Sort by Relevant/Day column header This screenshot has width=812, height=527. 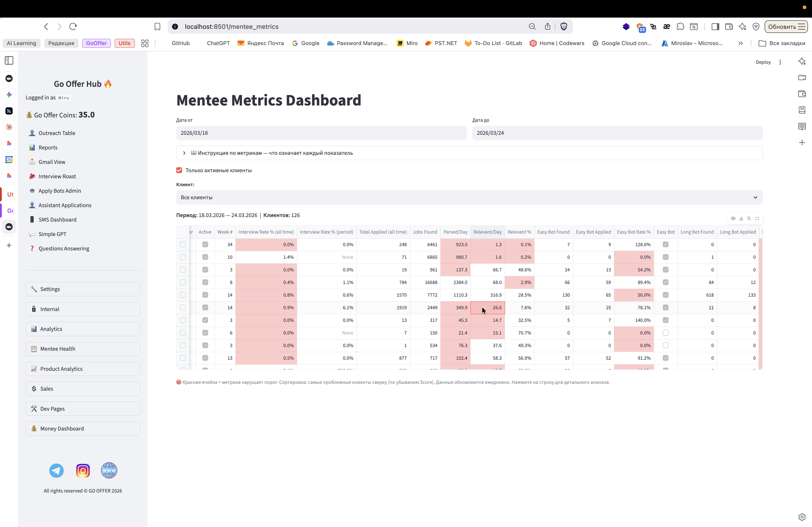[487, 232]
